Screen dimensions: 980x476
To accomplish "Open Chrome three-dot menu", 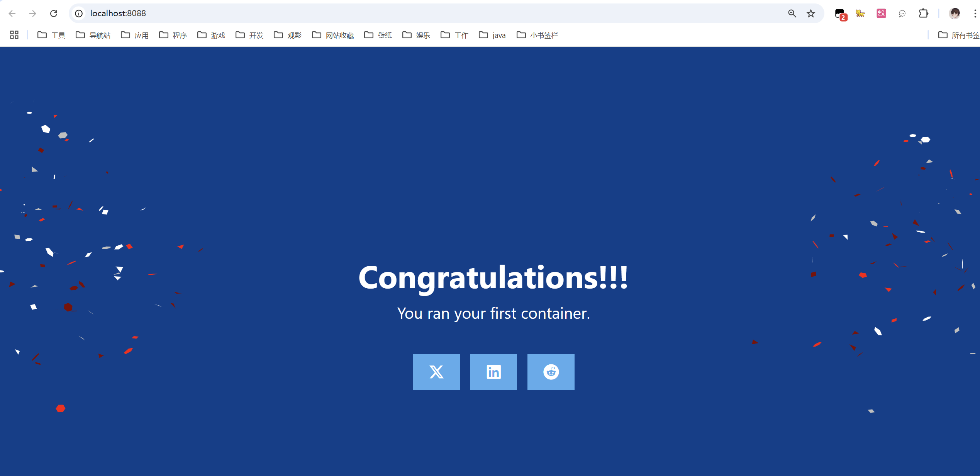I will click(x=975, y=14).
